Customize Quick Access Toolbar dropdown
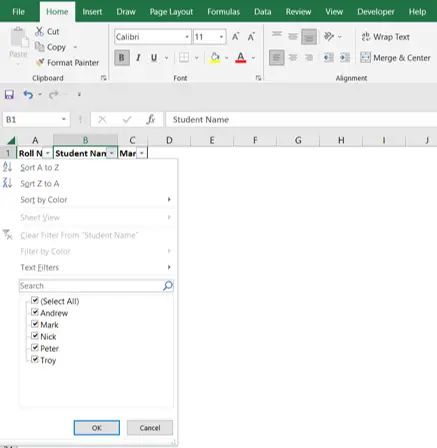This screenshot has width=437, height=448. click(x=79, y=95)
